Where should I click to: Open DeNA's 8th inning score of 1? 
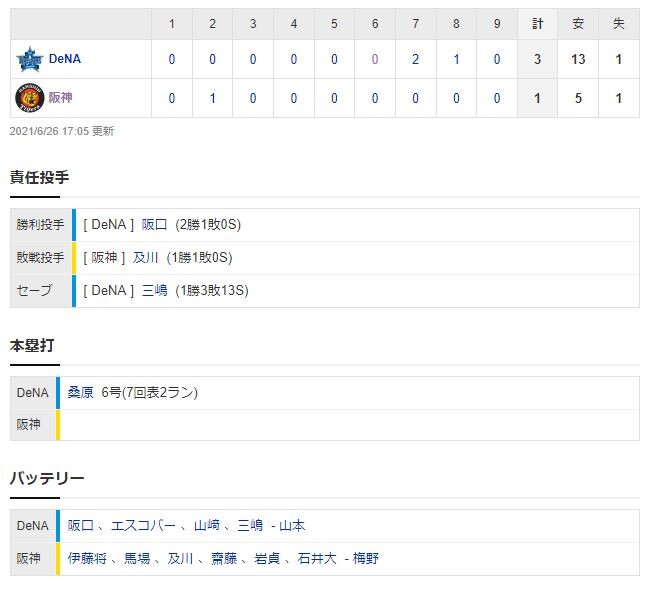[456, 59]
